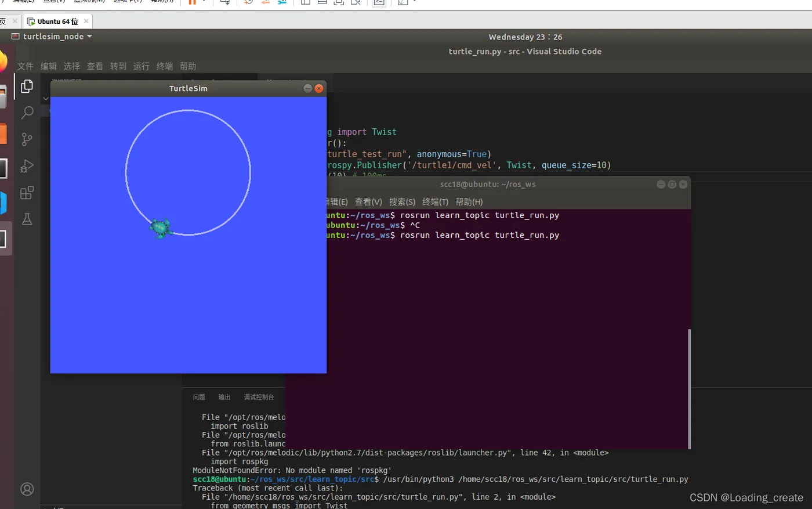
Task: Click the terminal window scrollbar thumb
Action: [689, 389]
